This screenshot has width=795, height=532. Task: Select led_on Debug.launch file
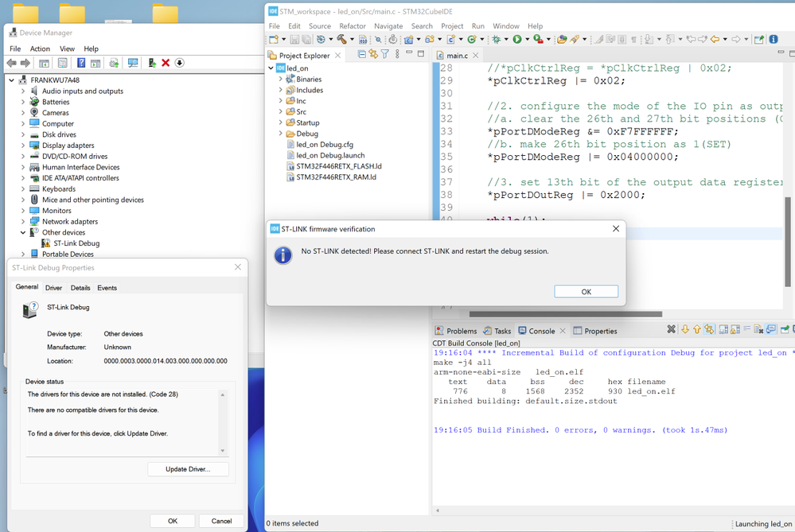(x=330, y=155)
